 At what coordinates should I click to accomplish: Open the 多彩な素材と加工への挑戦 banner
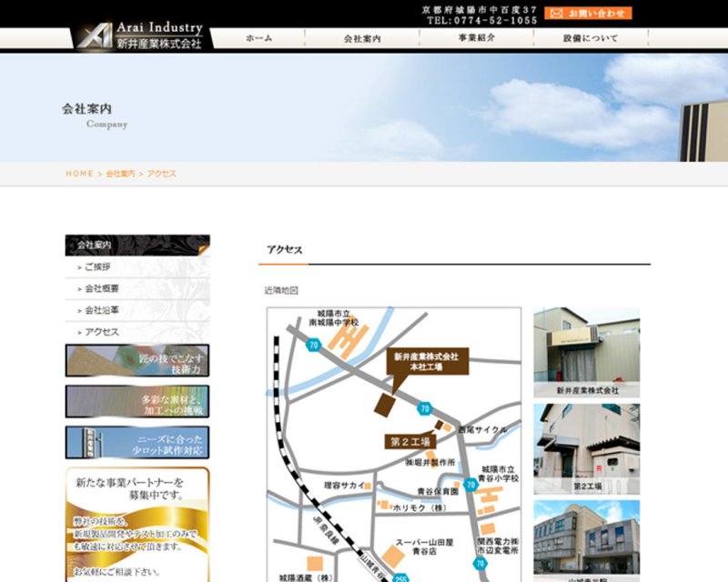point(137,402)
